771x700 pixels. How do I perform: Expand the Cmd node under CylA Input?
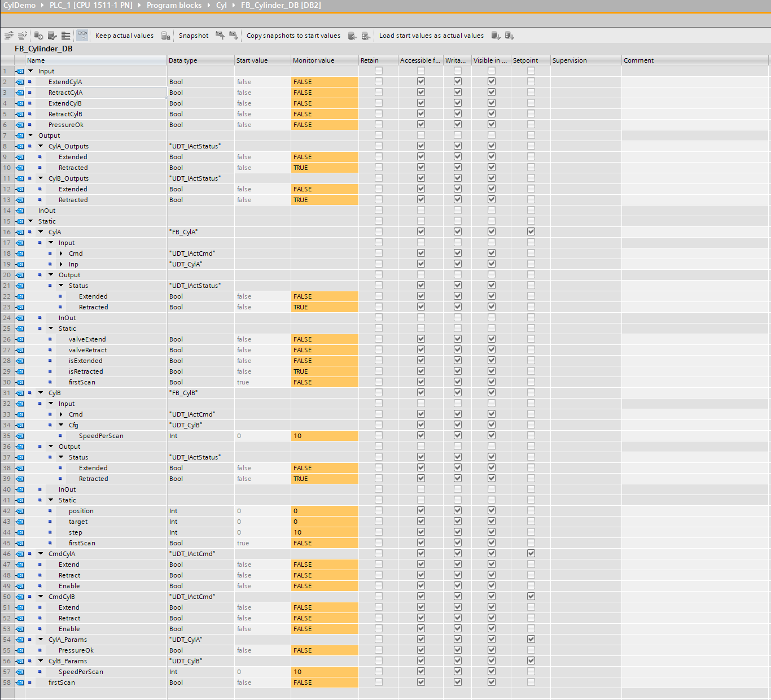(61, 253)
